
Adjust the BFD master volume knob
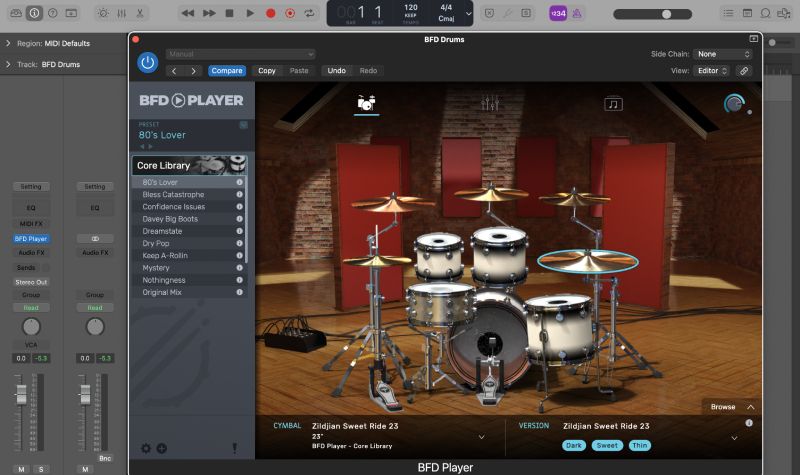[734, 104]
